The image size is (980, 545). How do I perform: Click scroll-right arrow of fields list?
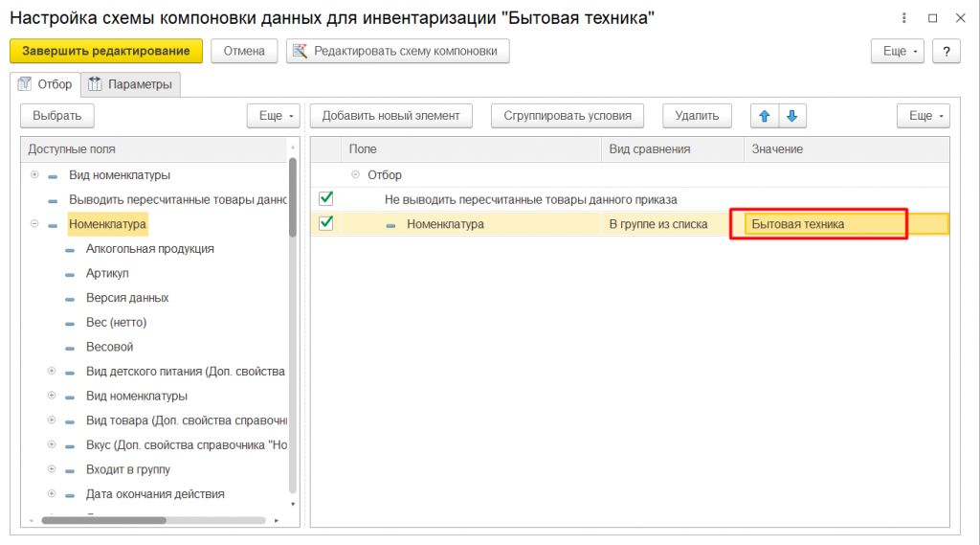[x=277, y=521]
